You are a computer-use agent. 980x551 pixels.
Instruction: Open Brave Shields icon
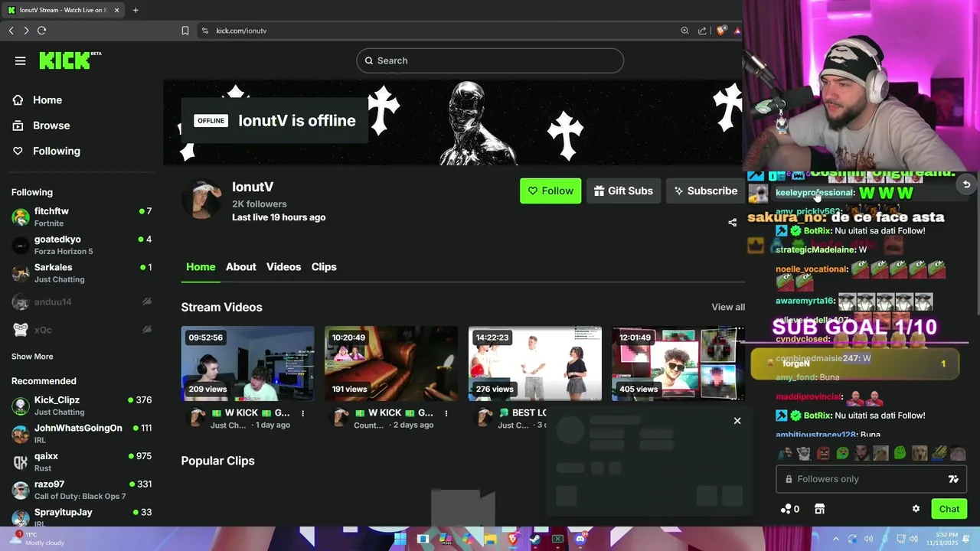[x=720, y=31]
